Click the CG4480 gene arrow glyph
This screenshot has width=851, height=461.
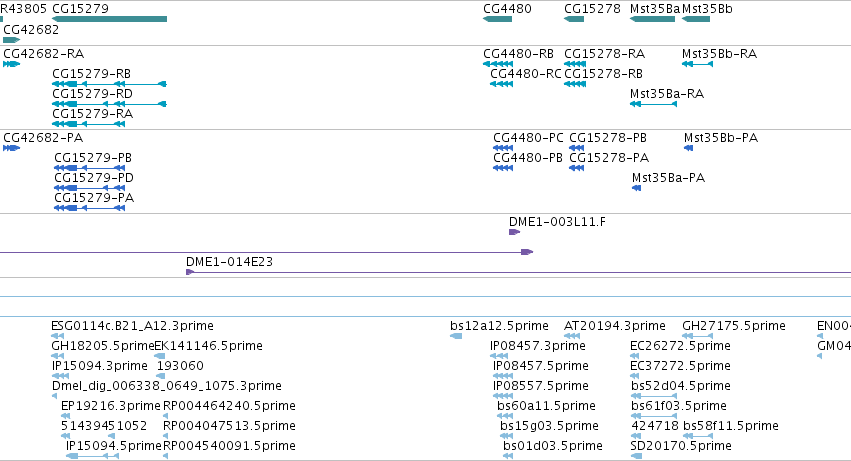497,19
